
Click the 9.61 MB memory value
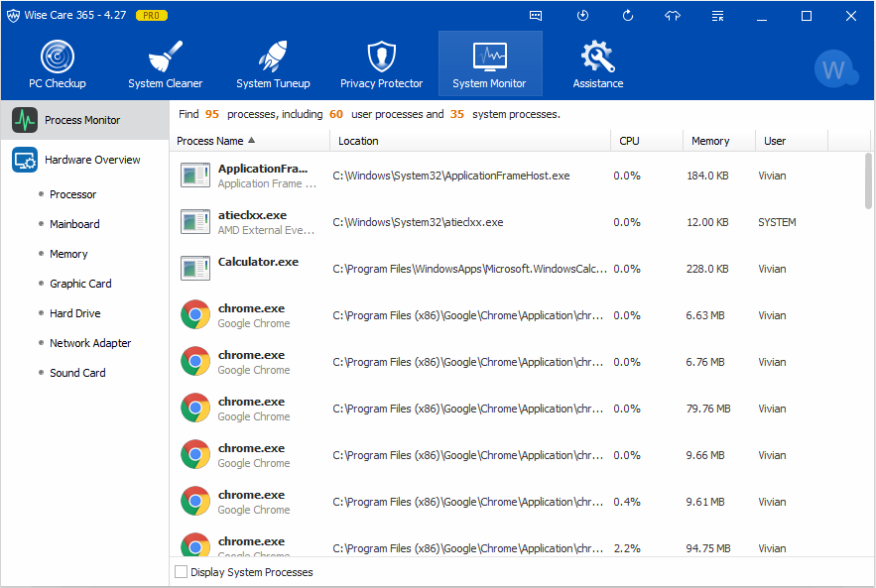click(x=705, y=502)
